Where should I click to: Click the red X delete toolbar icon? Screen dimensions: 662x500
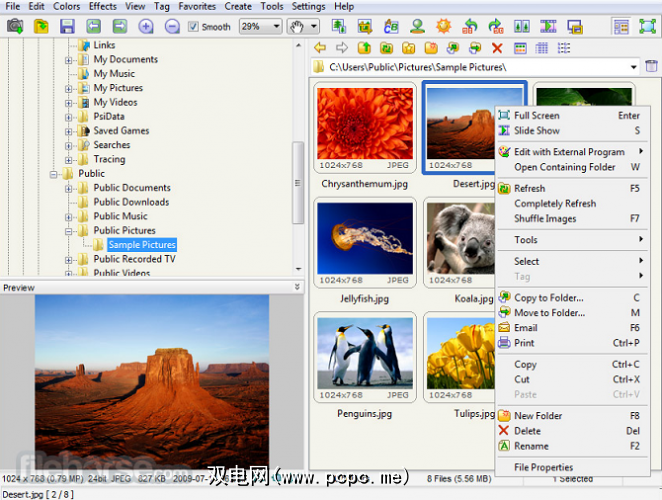tap(497, 48)
